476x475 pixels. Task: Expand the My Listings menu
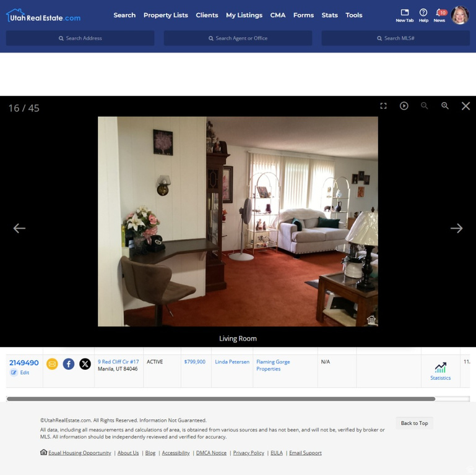pos(244,15)
